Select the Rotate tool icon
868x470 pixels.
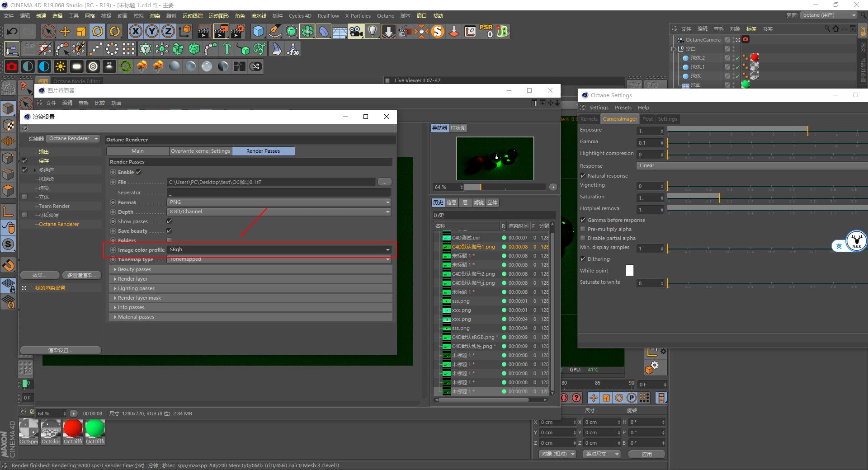click(98, 31)
